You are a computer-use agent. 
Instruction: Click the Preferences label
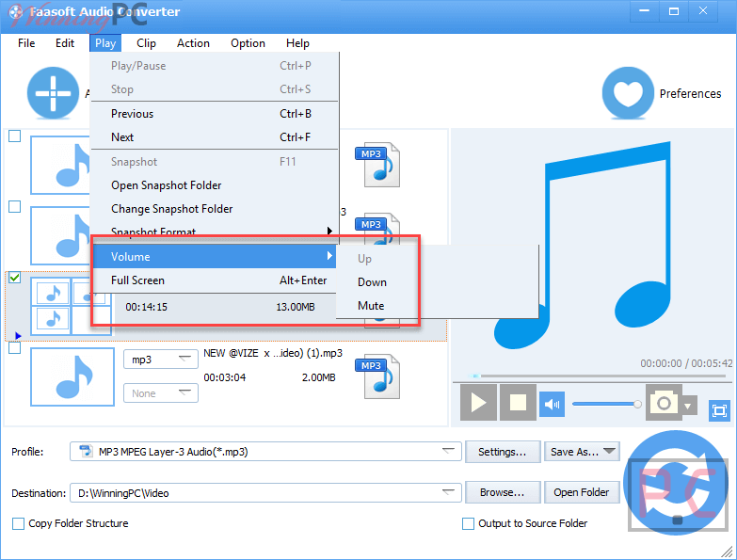coord(690,93)
